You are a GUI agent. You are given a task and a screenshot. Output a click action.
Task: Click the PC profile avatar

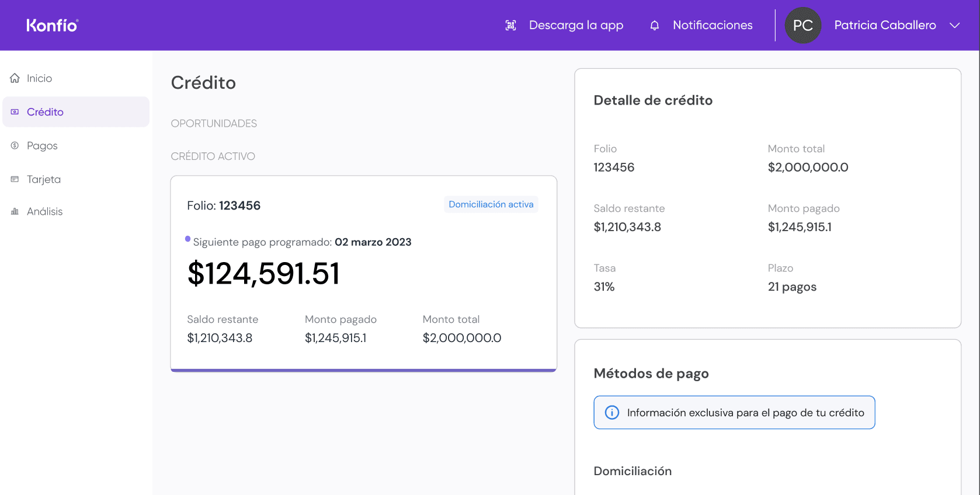coord(802,25)
